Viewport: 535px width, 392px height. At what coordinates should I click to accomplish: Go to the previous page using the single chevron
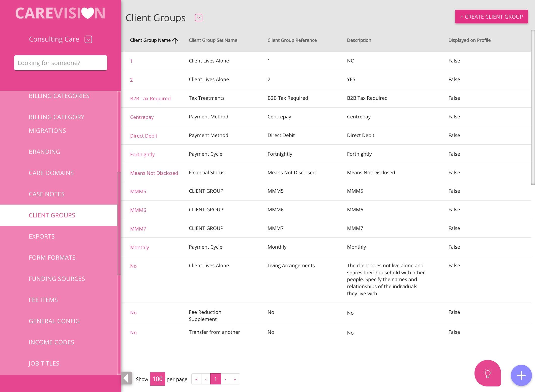point(206,379)
